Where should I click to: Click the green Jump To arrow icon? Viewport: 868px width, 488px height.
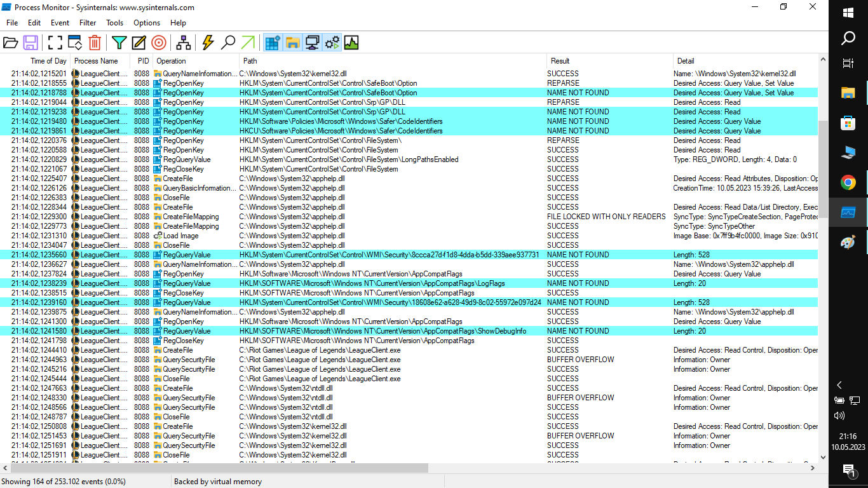pyautogui.click(x=248, y=43)
